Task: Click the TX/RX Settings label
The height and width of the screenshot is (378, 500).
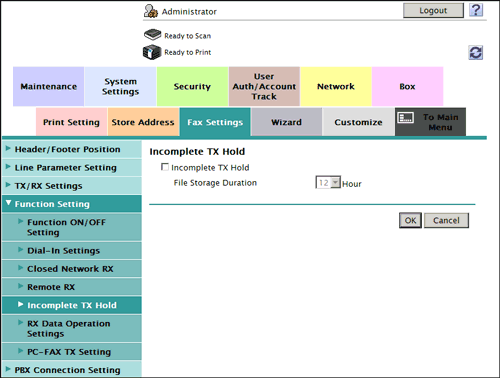Action: point(48,186)
